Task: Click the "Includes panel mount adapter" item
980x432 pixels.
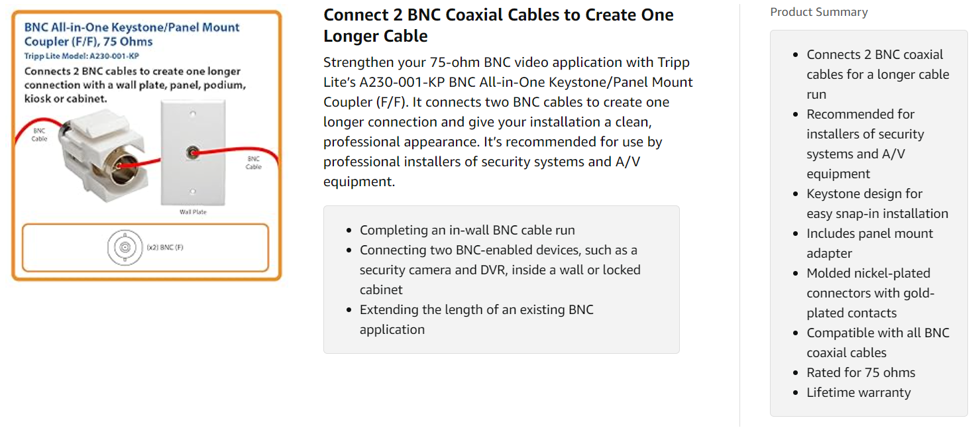Action: 869,243
